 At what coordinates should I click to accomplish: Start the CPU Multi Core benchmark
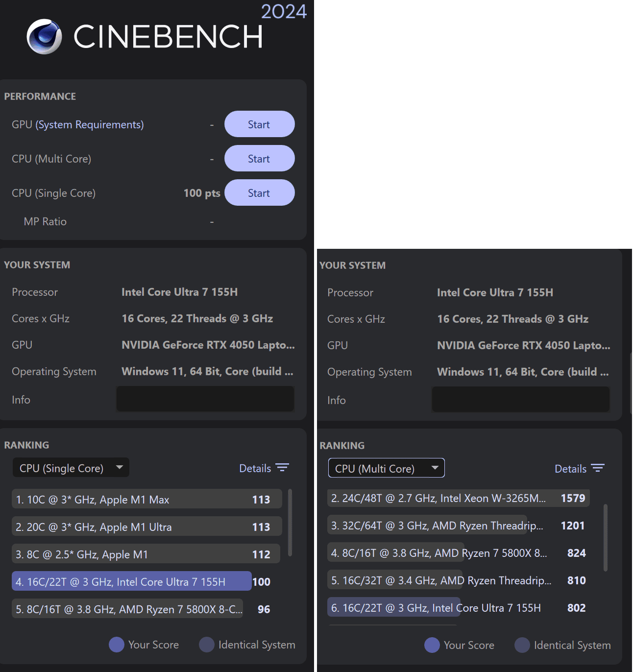coord(259,159)
